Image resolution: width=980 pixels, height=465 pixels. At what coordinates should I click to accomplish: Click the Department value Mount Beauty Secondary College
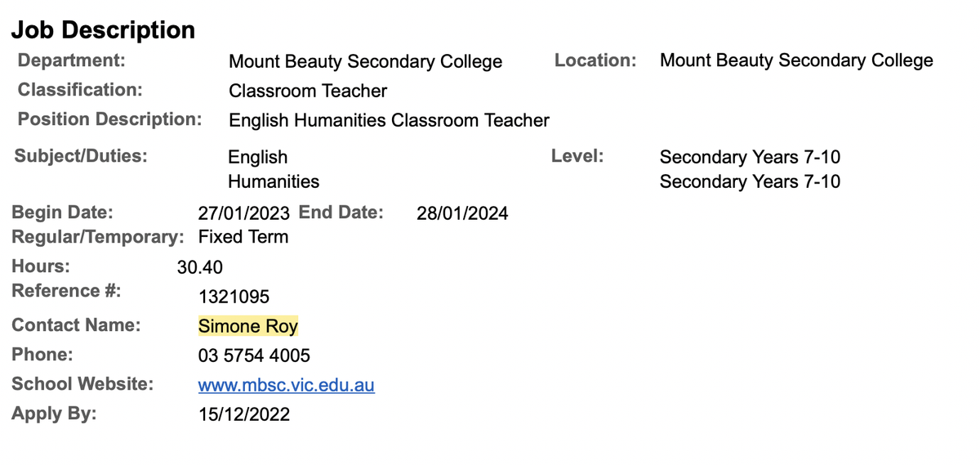pos(365,62)
